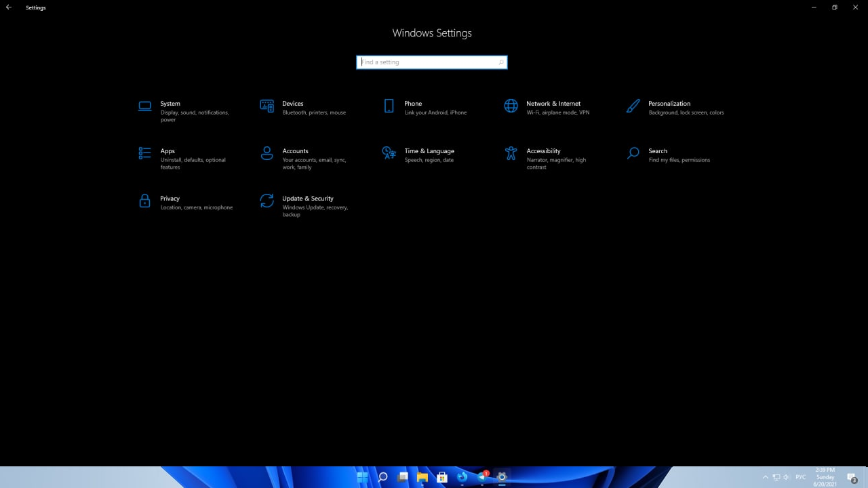Click 'Link your Android, iPhone' text
This screenshot has width=868, height=488.
click(435, 113)
